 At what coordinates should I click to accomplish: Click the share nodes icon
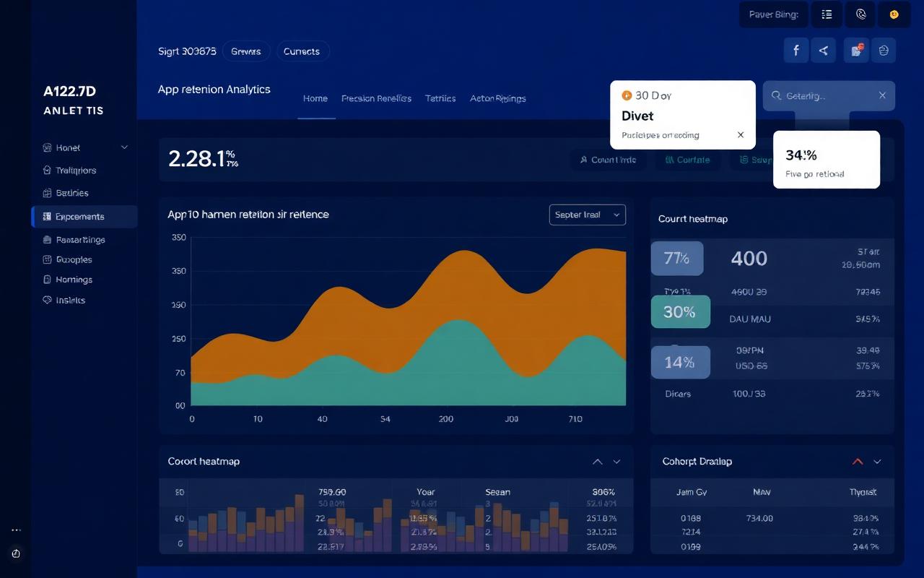point(824,51)
